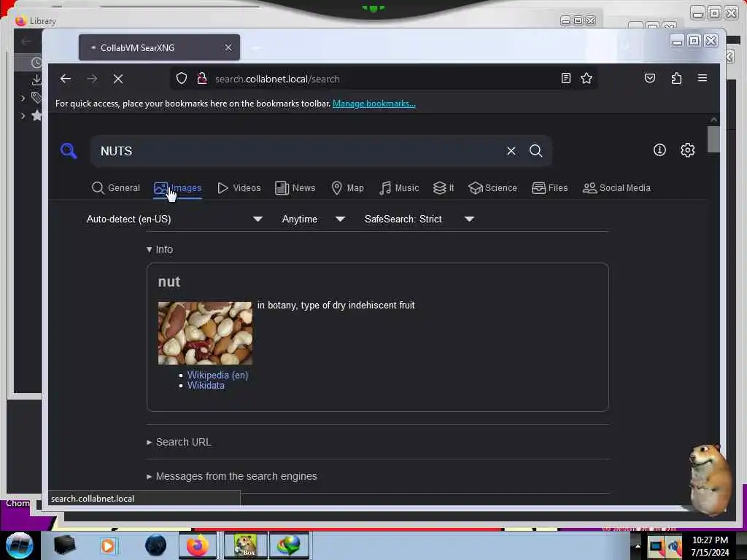Click the NUTS search input field

(x=300, y=151)
